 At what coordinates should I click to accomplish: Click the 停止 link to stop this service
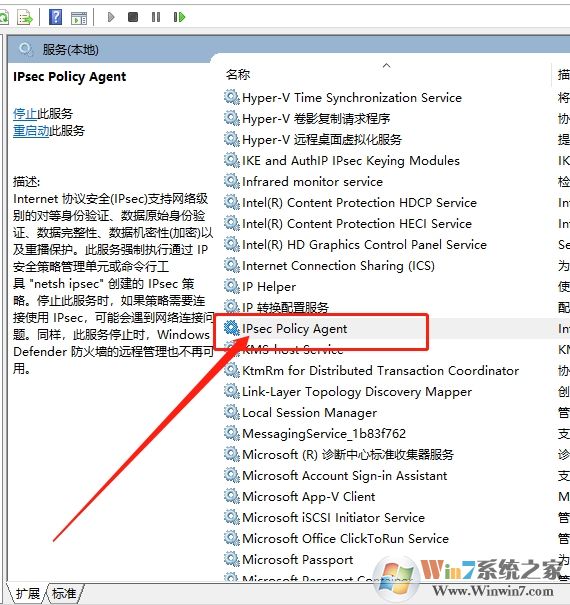click(x=25, y=113)
